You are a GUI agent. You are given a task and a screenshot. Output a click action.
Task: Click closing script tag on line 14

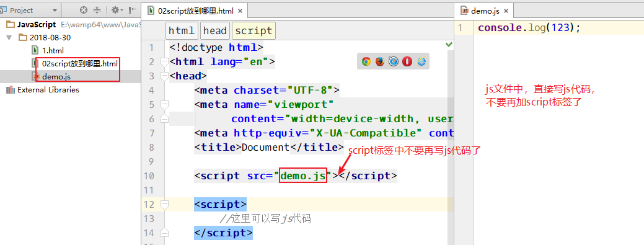(223, 233)
